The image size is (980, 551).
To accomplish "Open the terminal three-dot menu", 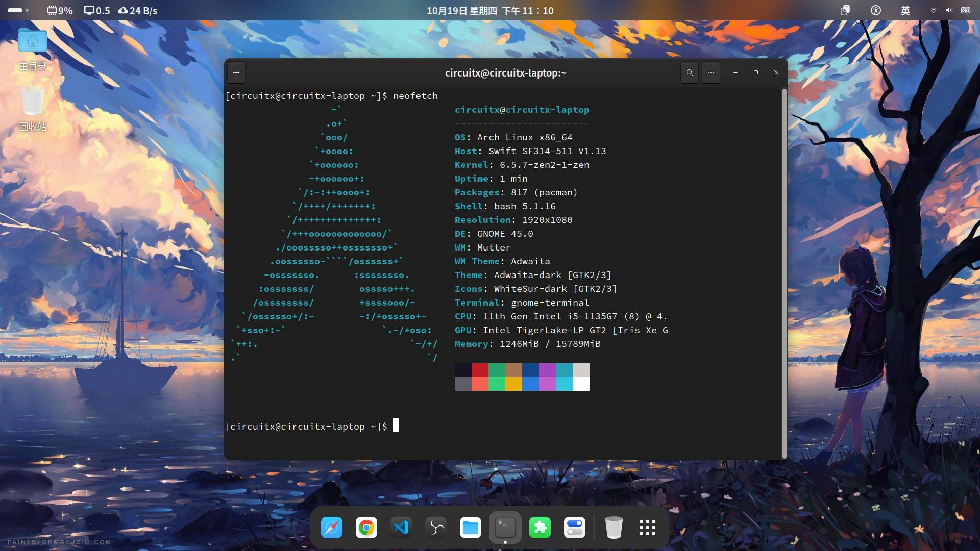I will point(710,73).
